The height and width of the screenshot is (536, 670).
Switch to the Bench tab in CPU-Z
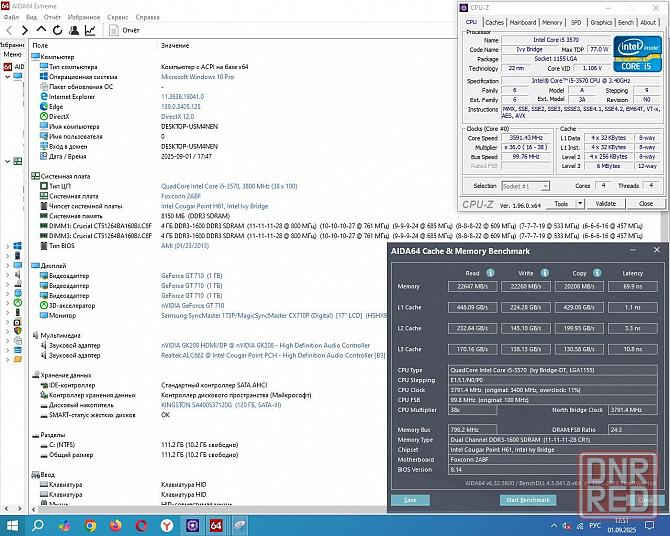(625, 22)
